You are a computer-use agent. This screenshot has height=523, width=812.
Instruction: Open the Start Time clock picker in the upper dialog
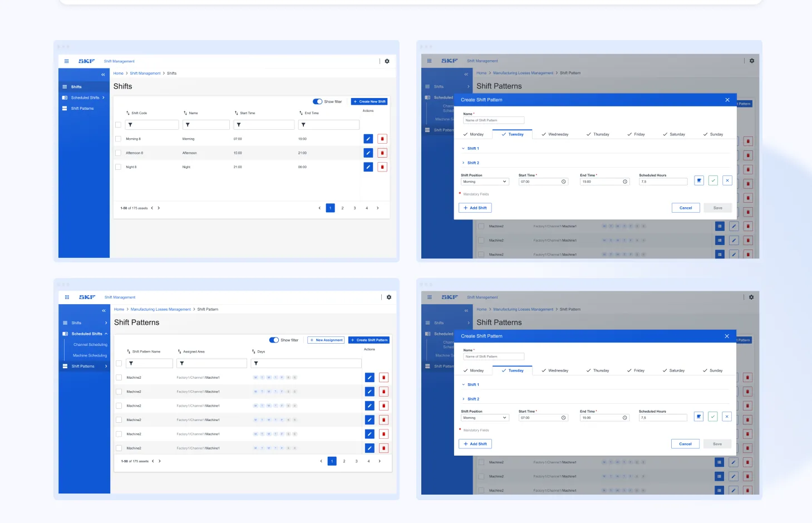point(564,182)
